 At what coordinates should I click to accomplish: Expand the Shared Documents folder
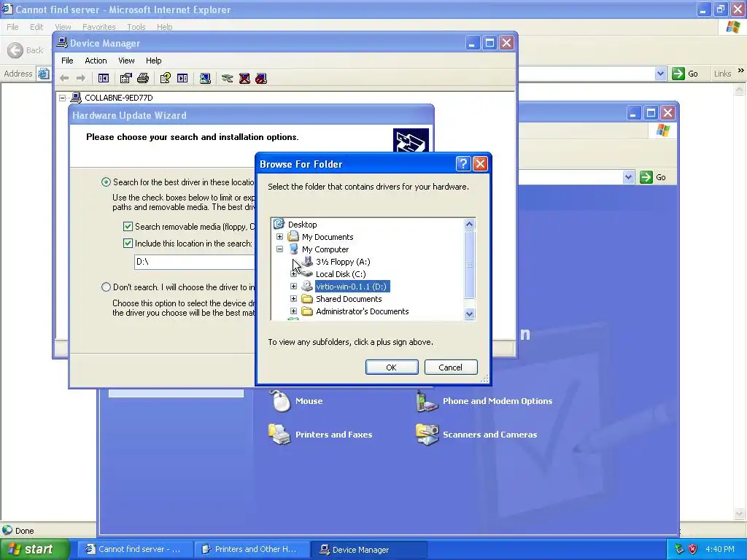[293, 298]
